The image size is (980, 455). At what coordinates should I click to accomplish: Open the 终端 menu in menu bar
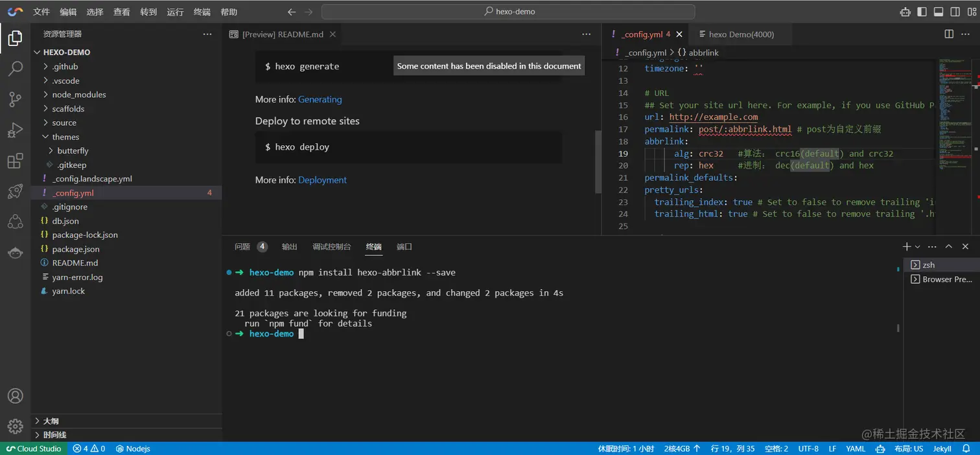[202, 12]
